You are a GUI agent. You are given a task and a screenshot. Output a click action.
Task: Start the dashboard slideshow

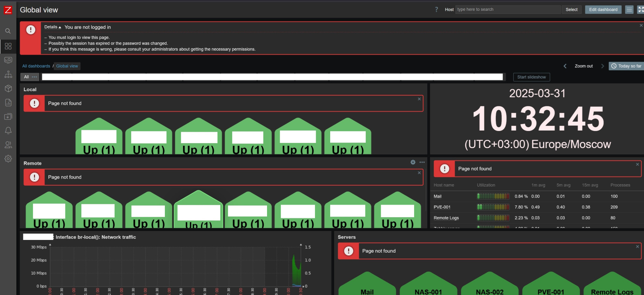531,77
